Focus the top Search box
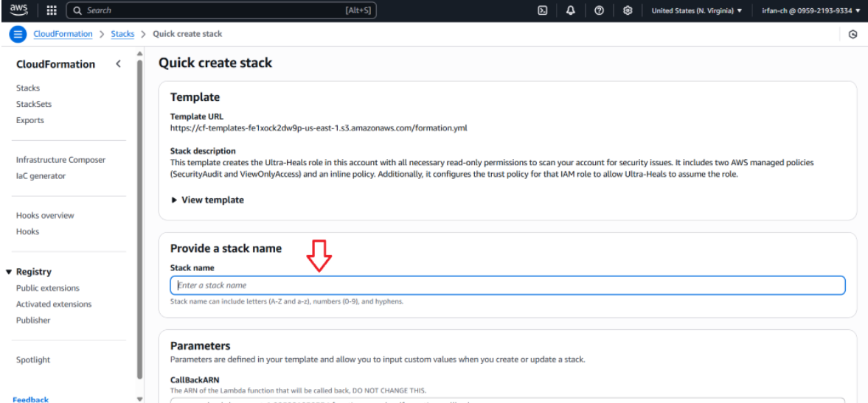 tap(221, 10)
